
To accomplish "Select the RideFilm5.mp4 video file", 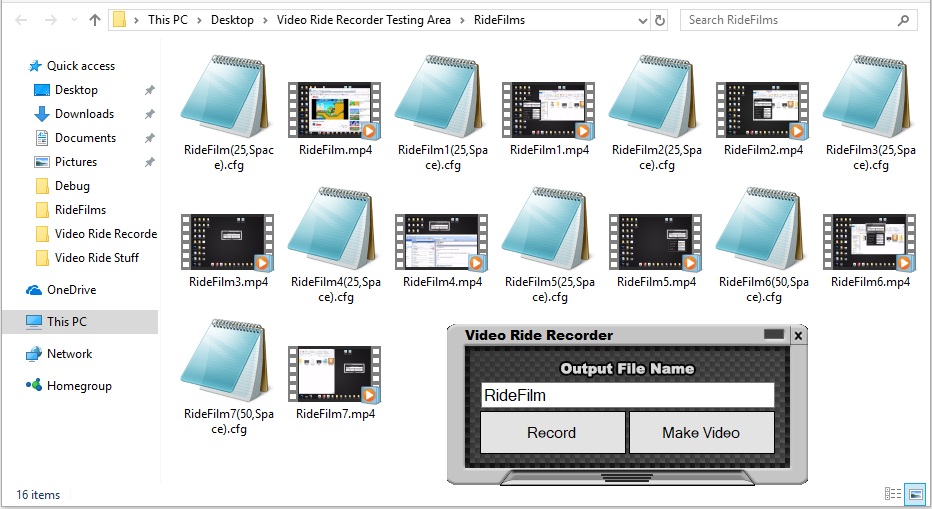I will pos(656,242).
